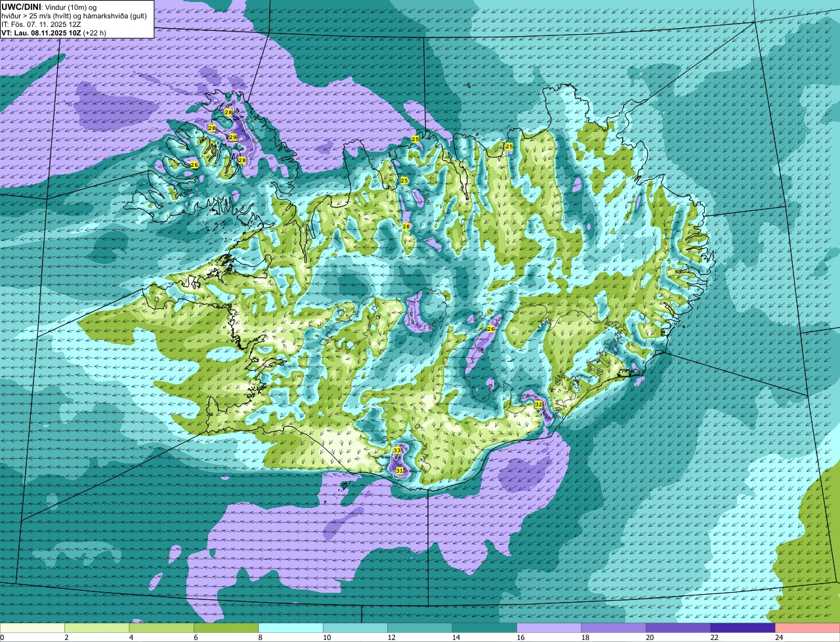Viewport: 840px width, 642px height.
Task: Pick the 20–22 m/s violet legend swatch
Action: [x=679, y=628]
